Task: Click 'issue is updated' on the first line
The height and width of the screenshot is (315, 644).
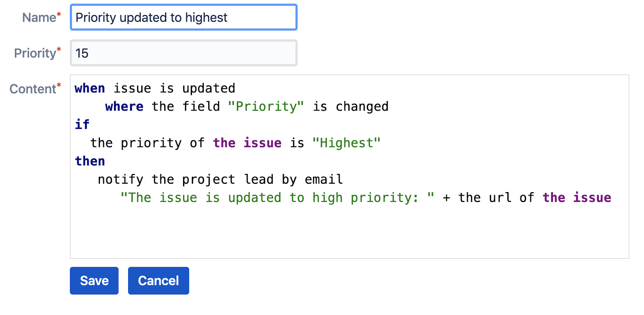Action: (x=174, y=88)
